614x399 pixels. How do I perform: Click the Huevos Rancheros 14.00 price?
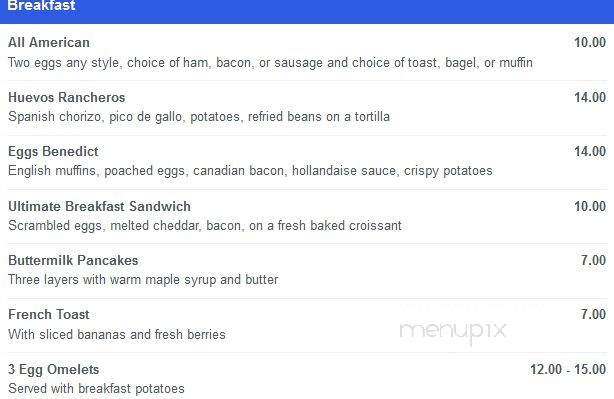(x=590, y=97)
